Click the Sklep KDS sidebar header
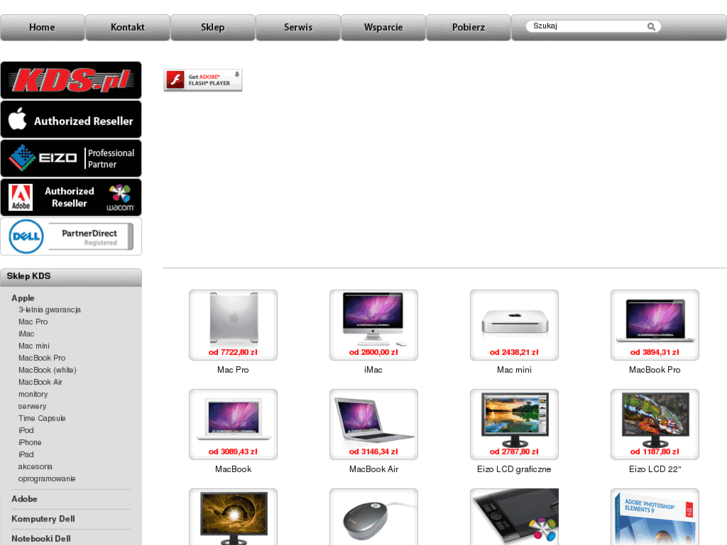Viewport: 727px width, 545px height. coord(71,276)
